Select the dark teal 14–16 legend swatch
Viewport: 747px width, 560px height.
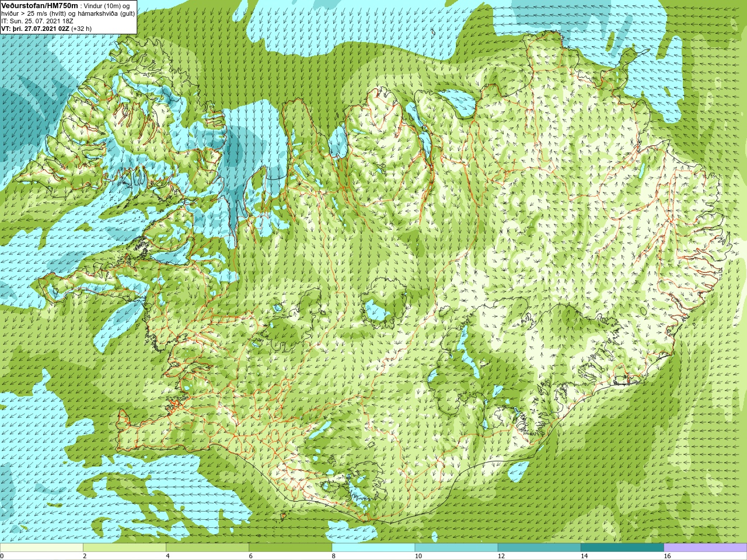(x=623, y=548)
